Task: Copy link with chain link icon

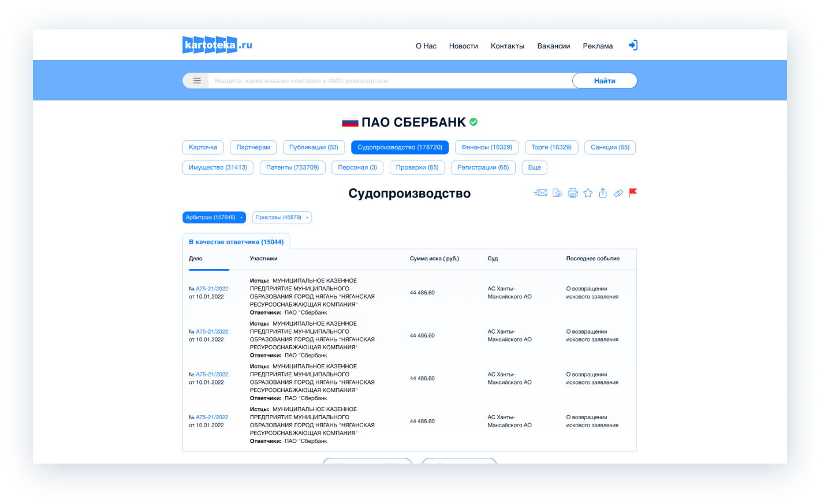Action: 618,193
